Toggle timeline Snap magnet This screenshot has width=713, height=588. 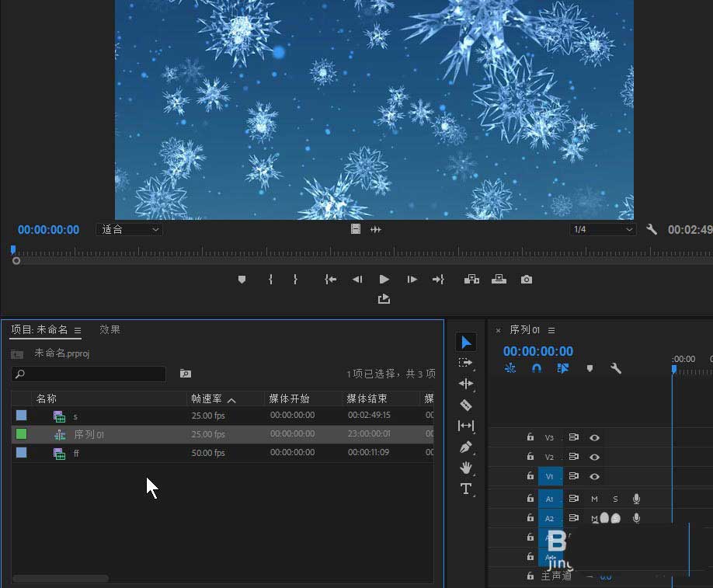537,368
